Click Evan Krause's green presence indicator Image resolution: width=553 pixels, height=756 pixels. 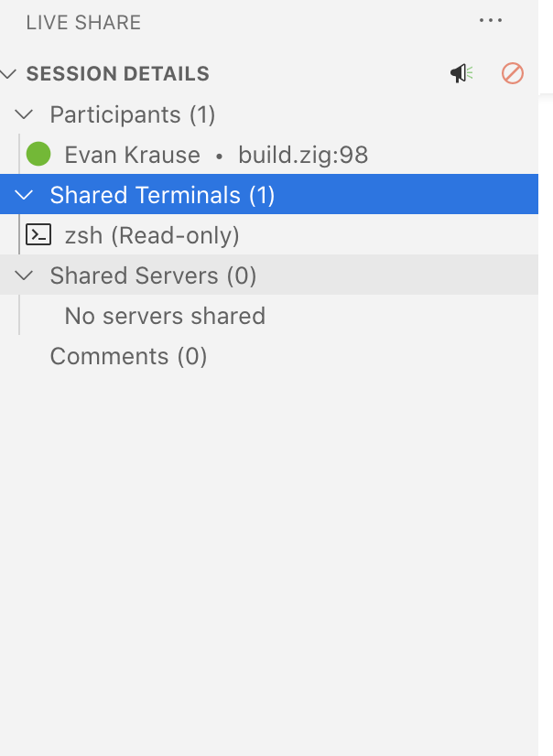(38, 154)
